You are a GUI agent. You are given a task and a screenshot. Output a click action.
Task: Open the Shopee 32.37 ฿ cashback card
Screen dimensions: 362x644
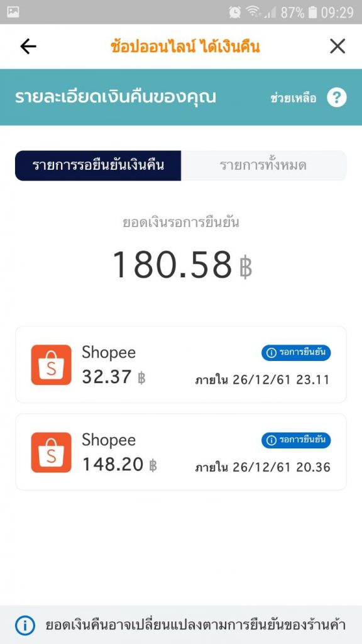coord(181,365)
